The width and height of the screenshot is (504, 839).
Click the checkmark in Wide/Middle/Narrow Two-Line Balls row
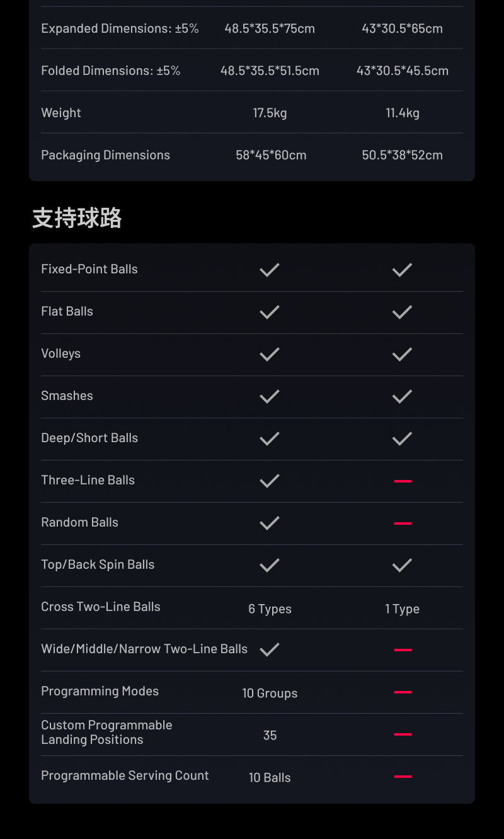[270, 650]
